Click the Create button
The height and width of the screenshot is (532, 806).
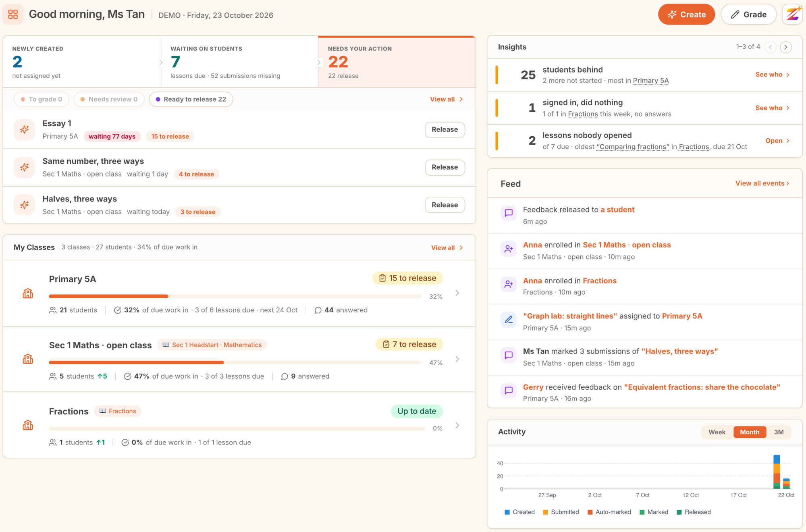[x=686, y=15]
